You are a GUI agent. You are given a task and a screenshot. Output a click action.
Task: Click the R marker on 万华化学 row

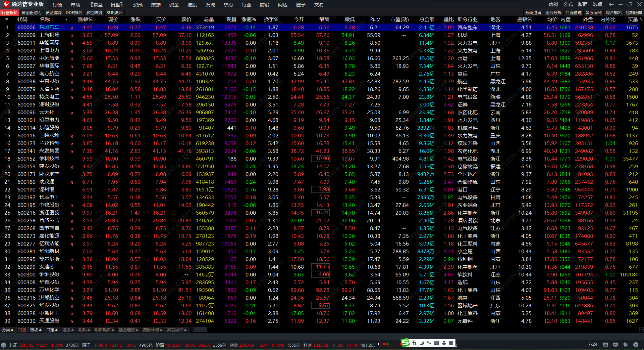pyautogui.click(x=72, y=291)
